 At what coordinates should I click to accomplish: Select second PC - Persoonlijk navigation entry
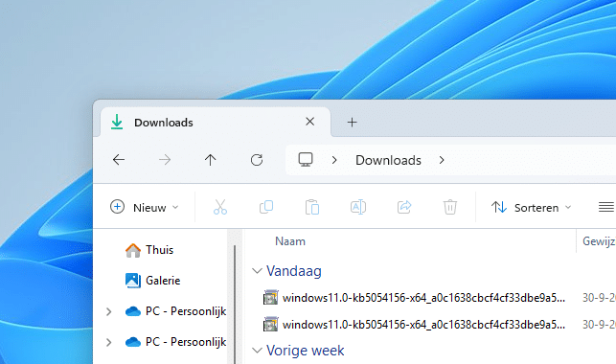186,342
